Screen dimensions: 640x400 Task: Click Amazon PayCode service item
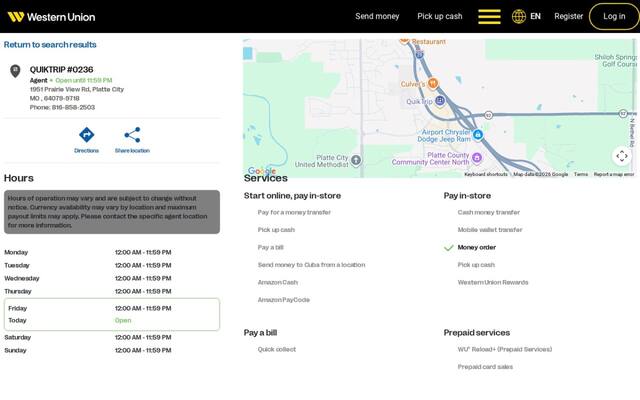click(x=284, y=300)
